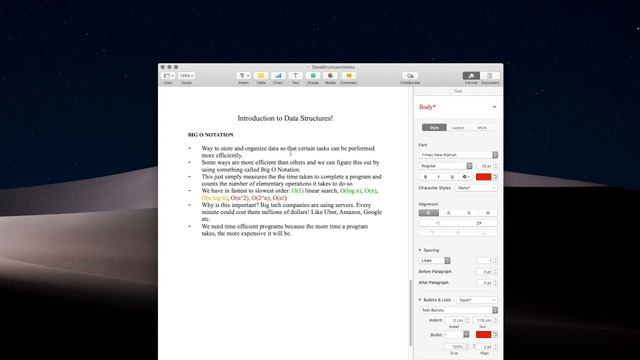Click the red text color swatch
The height and width of the screenshot is (360, 640).
(x=484, y=177)
